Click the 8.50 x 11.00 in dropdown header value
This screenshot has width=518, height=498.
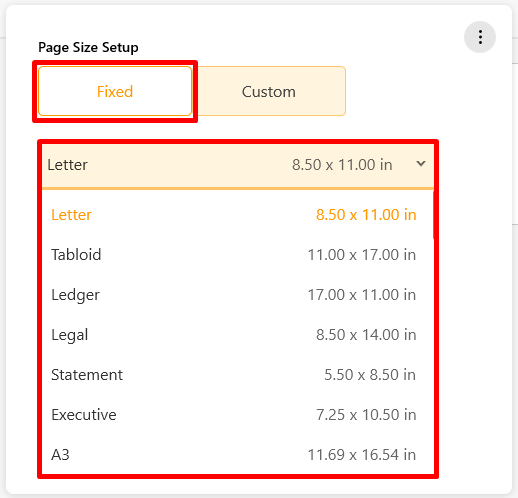(x=342, y=165)
